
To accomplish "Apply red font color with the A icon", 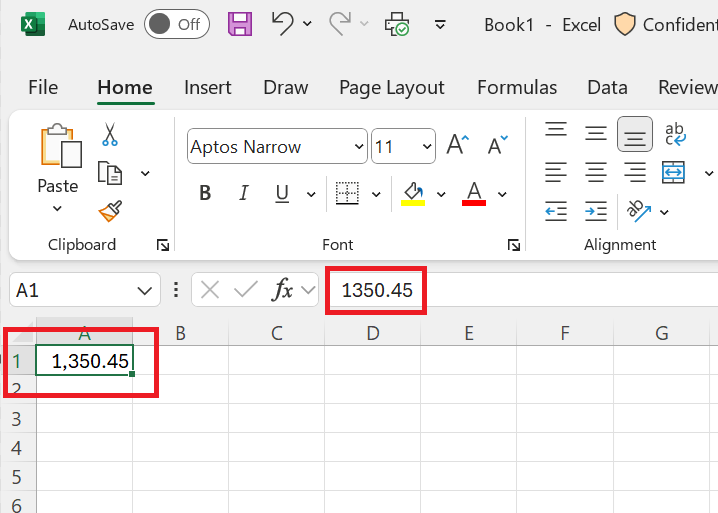I will (474, 194).
